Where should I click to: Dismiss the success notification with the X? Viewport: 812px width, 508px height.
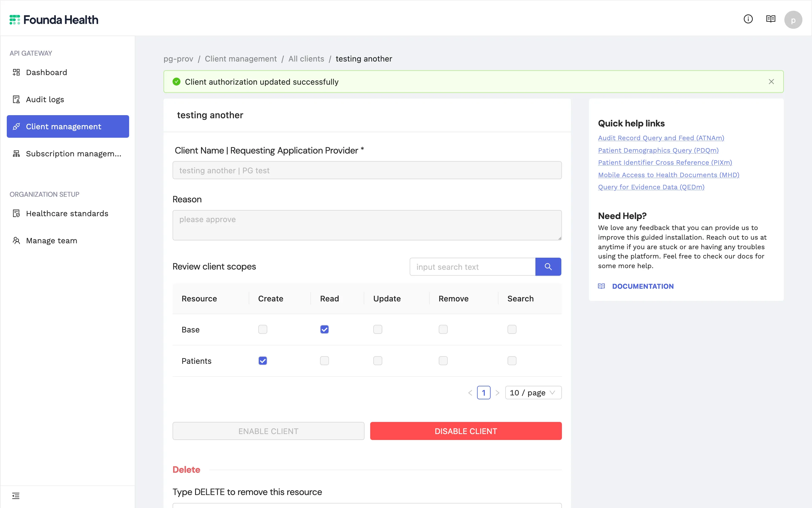[771, 82]
